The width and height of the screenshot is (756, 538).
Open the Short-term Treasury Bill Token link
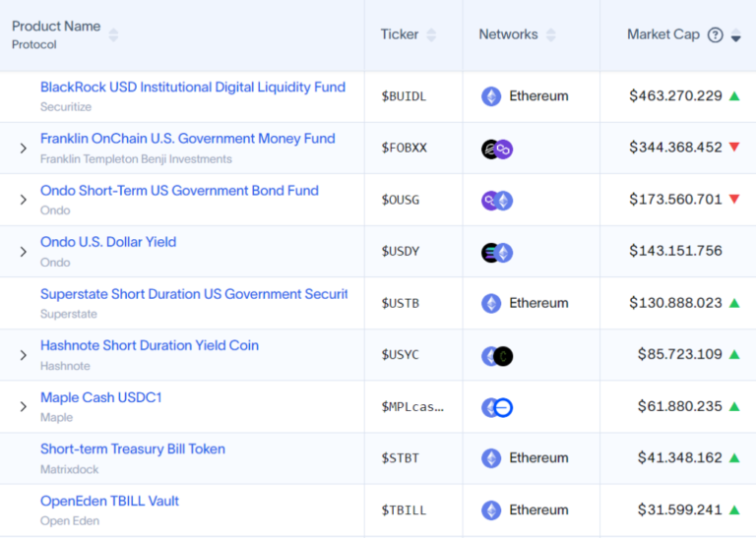click(133, 448)
